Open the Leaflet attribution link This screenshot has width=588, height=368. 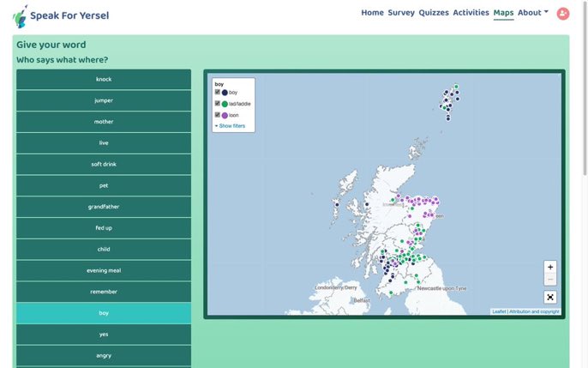point(499,311)
